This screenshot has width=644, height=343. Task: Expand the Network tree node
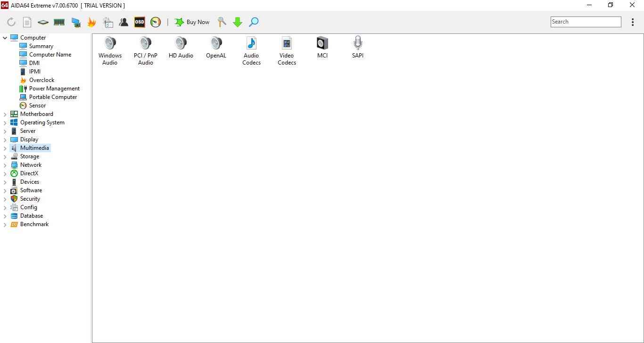[x=5, y=165]
